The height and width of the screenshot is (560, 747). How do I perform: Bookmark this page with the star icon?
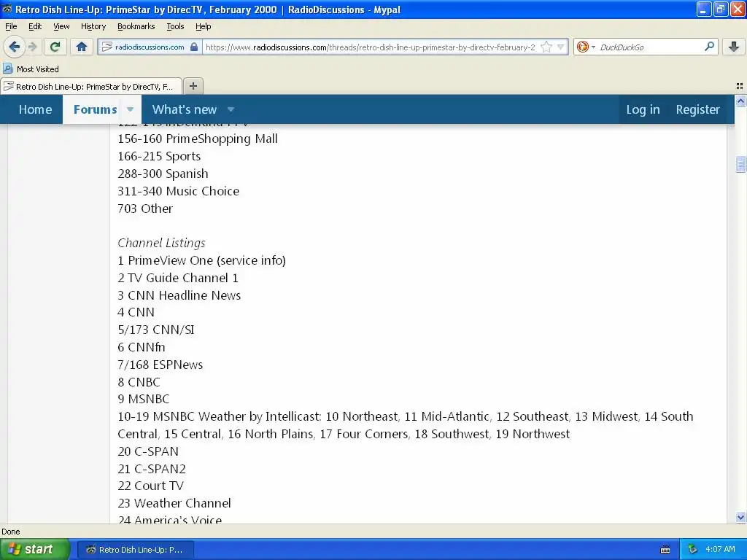[546, 47]
